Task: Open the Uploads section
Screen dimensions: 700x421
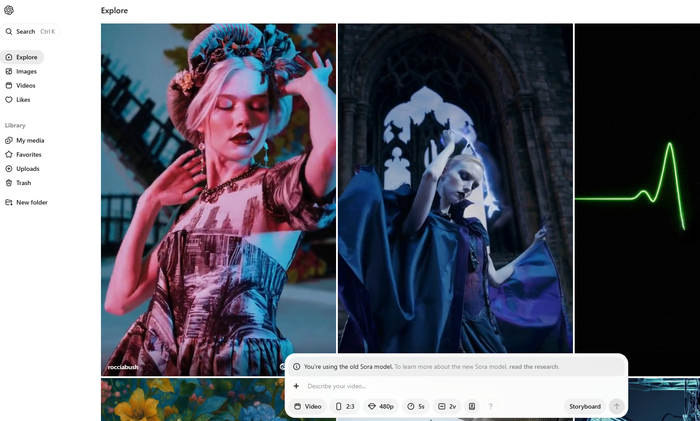Action: point(27,168)
